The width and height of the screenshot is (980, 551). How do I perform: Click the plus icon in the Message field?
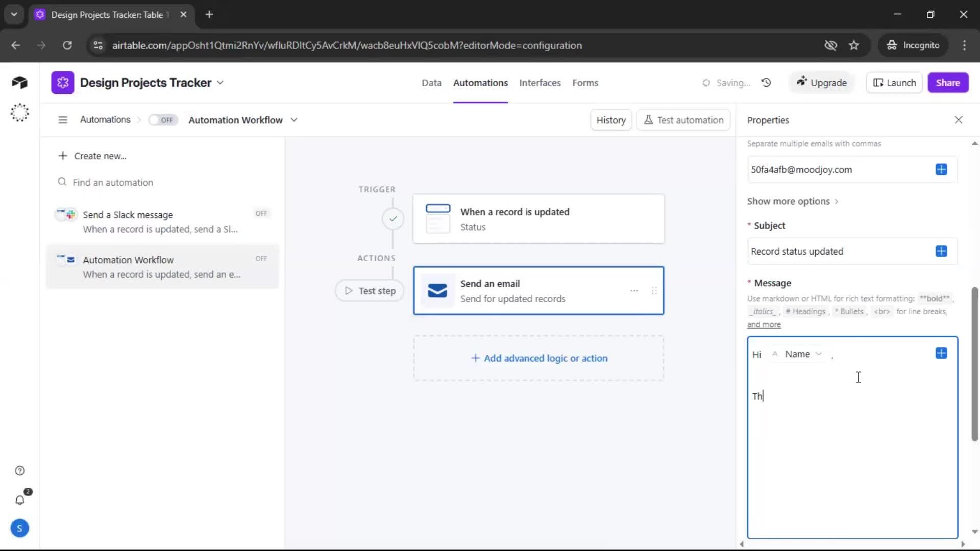tap(941, 353)
